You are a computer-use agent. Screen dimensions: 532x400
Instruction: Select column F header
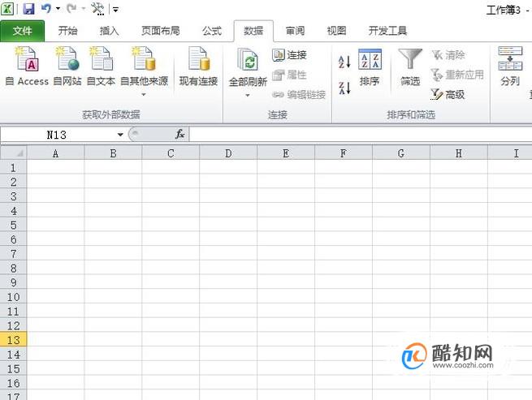coord(344,153)
